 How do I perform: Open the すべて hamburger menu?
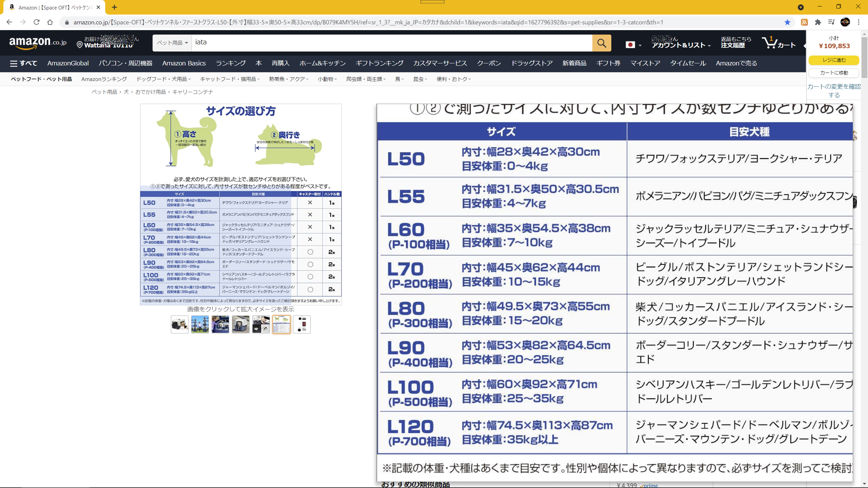click(23, 63)
